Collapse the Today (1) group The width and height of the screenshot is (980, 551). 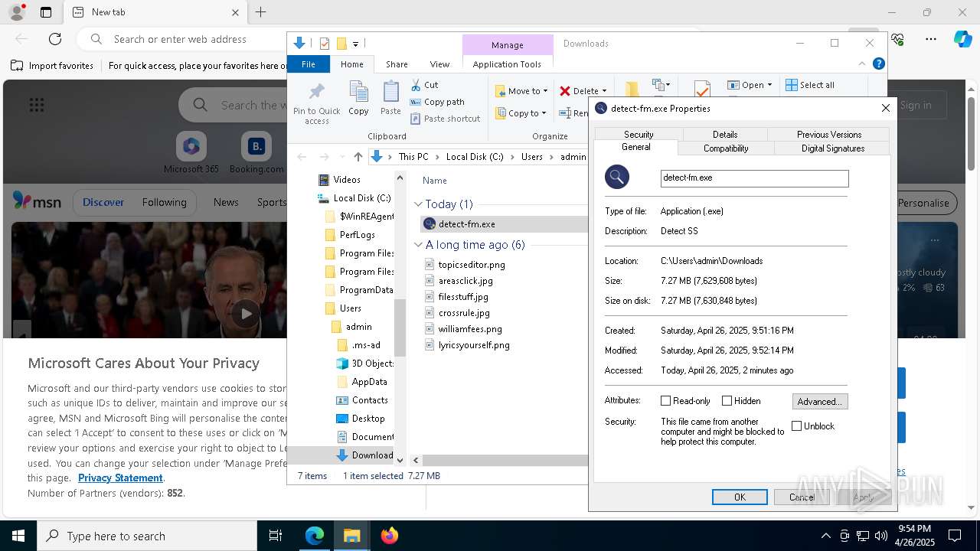pos(419,204)
